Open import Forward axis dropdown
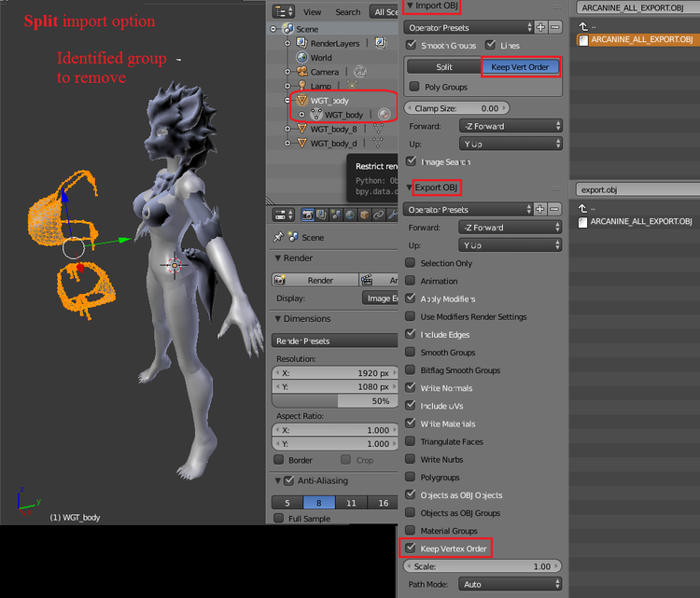The width and height of the screenshot is (700, 598). coord(511,126)
